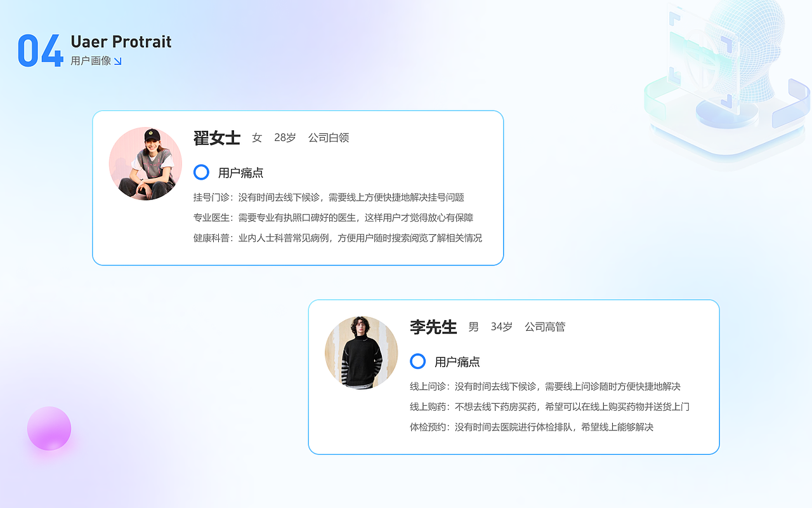The width and height of the screenshot is (812, 508).
Task: Click the 挂号门诊 pain point line
Action: [x=329, y=197]
